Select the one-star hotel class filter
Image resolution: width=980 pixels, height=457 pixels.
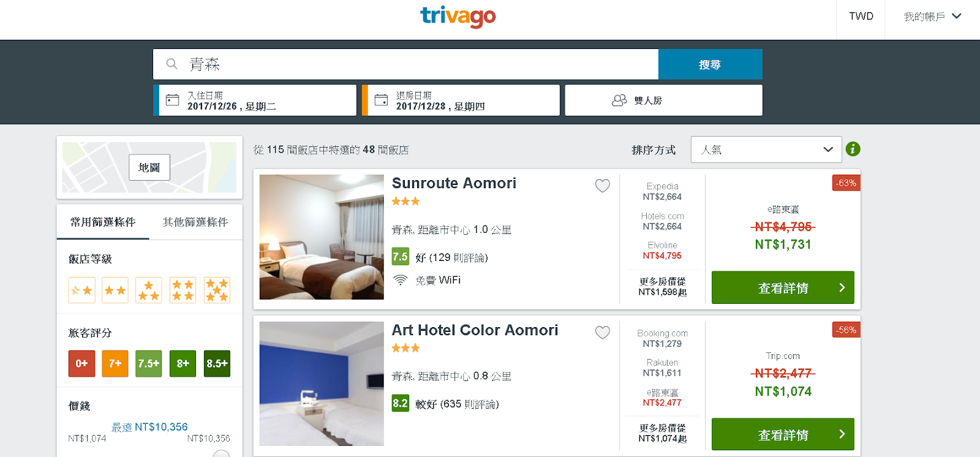pos(81,290)
